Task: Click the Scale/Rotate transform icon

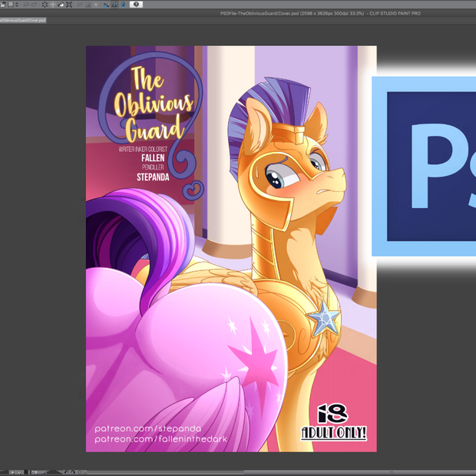Action: tap(69, 5)
